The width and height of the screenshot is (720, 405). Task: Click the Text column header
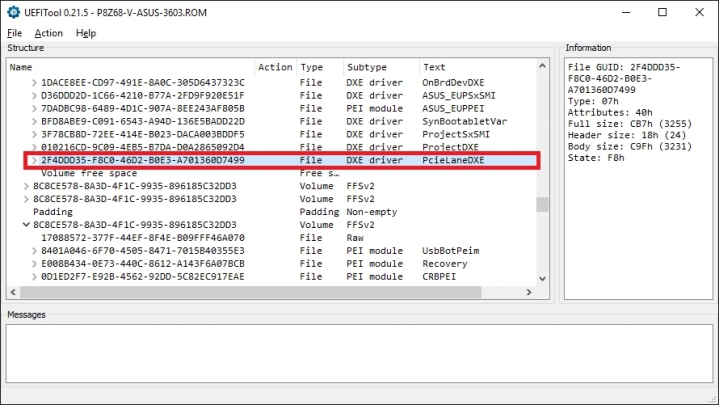pos(478,67)
